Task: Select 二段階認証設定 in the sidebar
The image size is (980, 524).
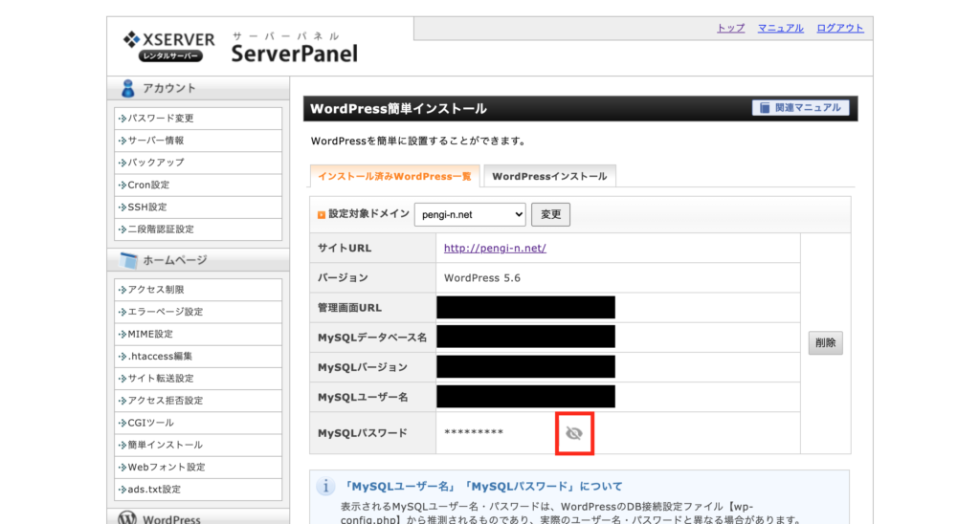Action: coord(198,229)
